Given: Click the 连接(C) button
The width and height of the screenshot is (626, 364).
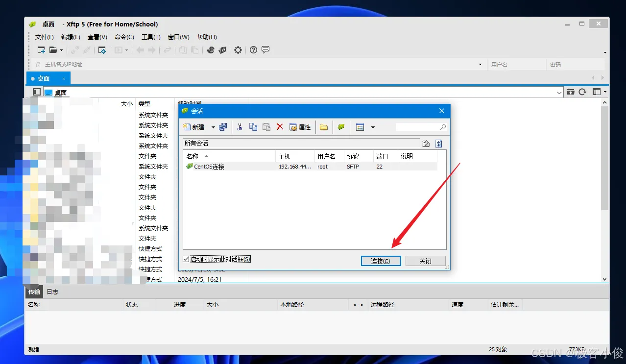Looking at the screenshot, I should [x=381, y=261].
